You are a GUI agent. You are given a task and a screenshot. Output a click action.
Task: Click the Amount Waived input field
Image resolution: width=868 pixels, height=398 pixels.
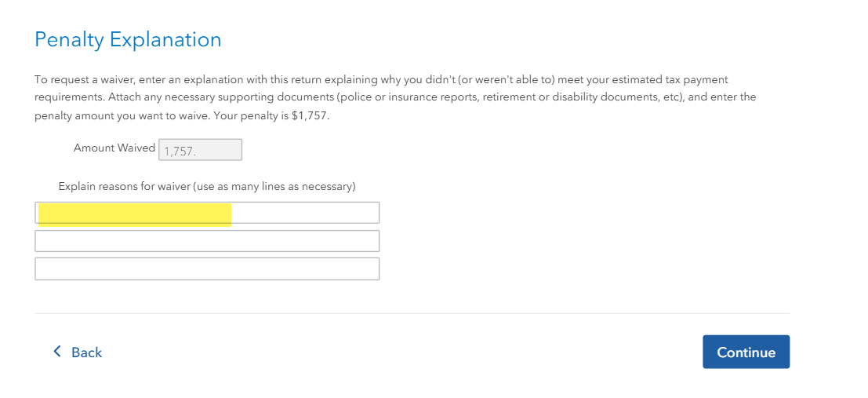(x=200, y=149)
